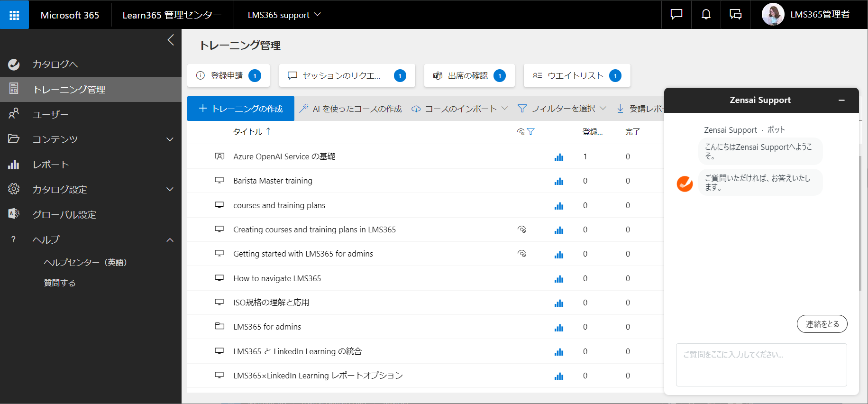This screenshot has height=404, width=868.
Task: Open statistics chart for courses and training plans
Action: (559, 206)
